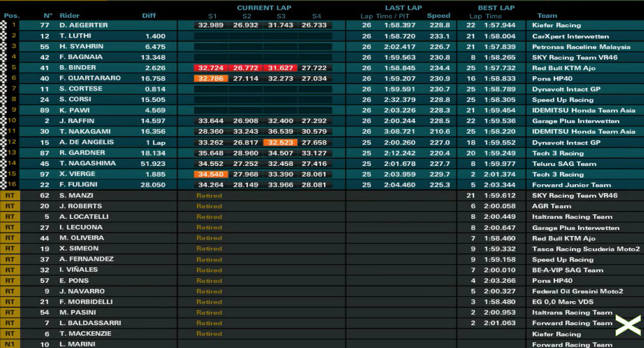The height and width of the screenshot is (348, 644).
Task: Select rider X. VIERGE
Action: click(77, 174)
